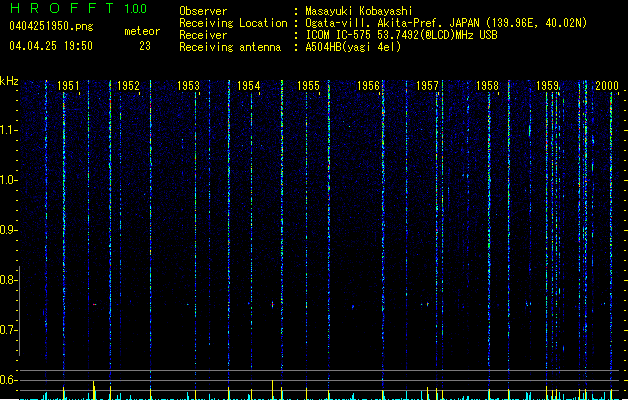This screenshot has width=629, height=400.
Task: Click the 1952 time marker
Action: click(128, 86)
